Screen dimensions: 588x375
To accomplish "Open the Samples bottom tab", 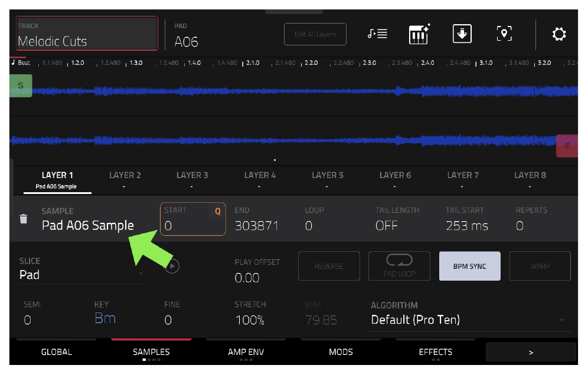I will pos(151,352).
